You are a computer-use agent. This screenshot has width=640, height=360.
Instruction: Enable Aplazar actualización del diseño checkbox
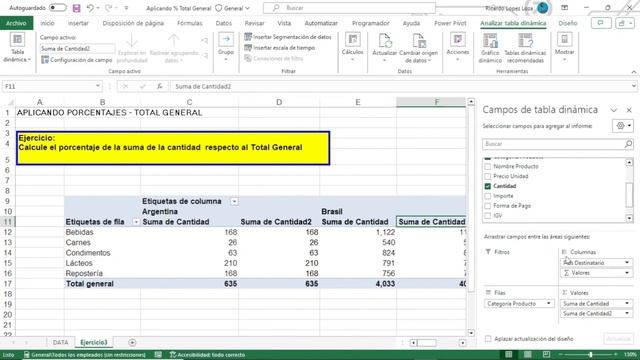pos(488,338)
